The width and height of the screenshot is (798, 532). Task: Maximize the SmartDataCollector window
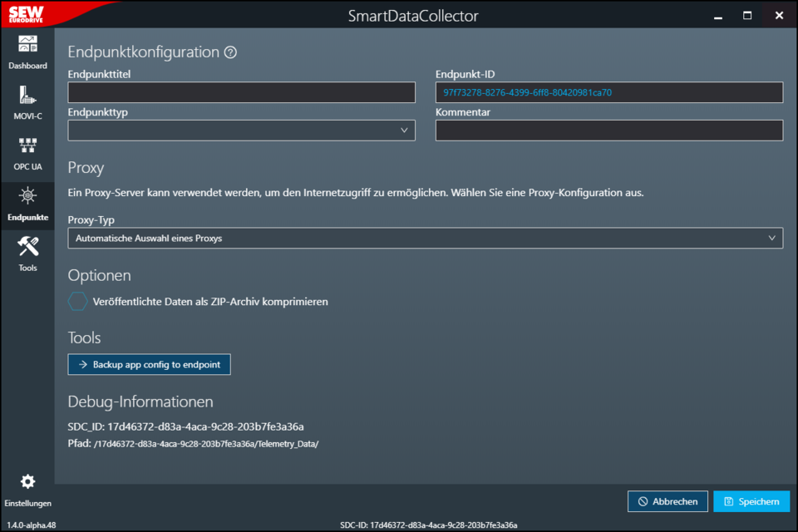[x=747, y=15]
